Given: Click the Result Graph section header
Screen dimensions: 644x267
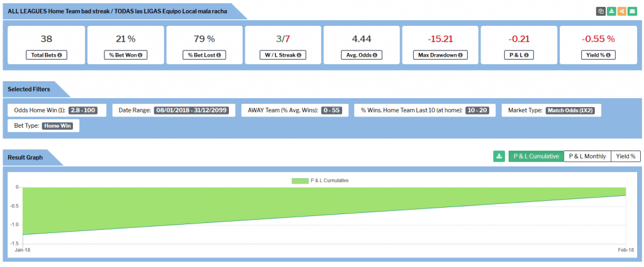Looking at the screenshot, I should tap(25, 157).
